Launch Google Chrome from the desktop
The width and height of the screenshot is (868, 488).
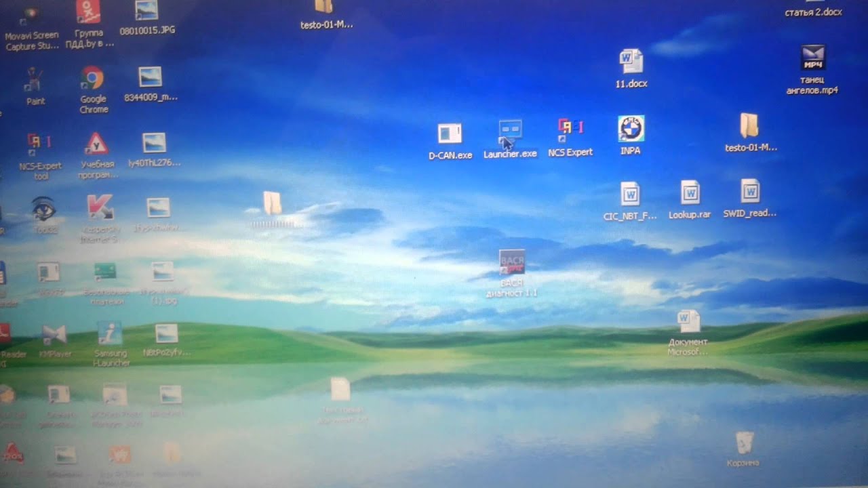(92, 78)
